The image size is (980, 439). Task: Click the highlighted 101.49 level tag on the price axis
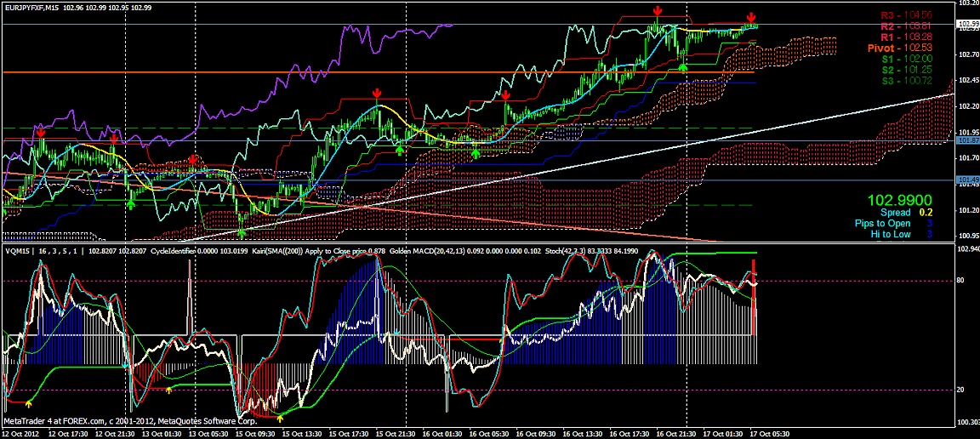(966, 180)
